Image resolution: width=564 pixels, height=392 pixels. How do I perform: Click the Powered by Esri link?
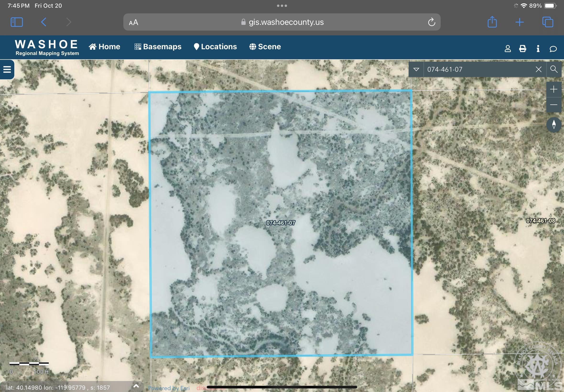click(x=169, y=388)
